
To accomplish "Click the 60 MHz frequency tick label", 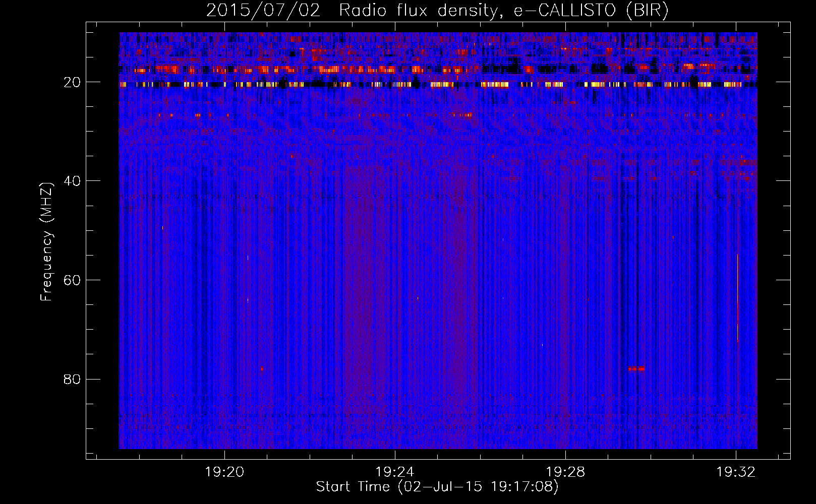I will point(73,280).
